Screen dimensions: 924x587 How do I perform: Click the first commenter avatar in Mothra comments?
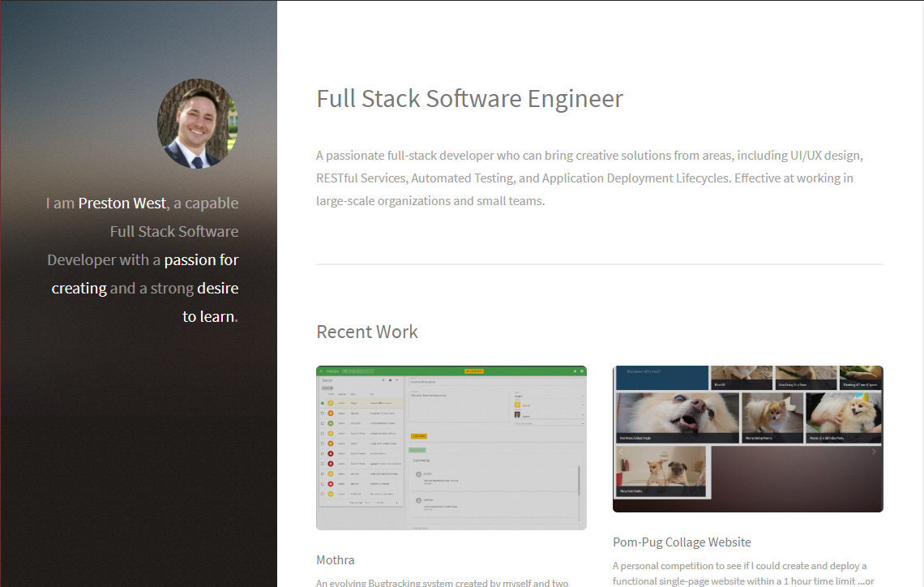(x=418, y=474)
